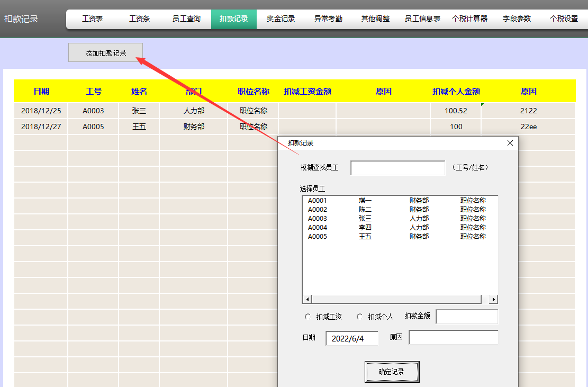View the 员工信息表 tab
The height and width of the screenshot is (387, 588).
422,18
